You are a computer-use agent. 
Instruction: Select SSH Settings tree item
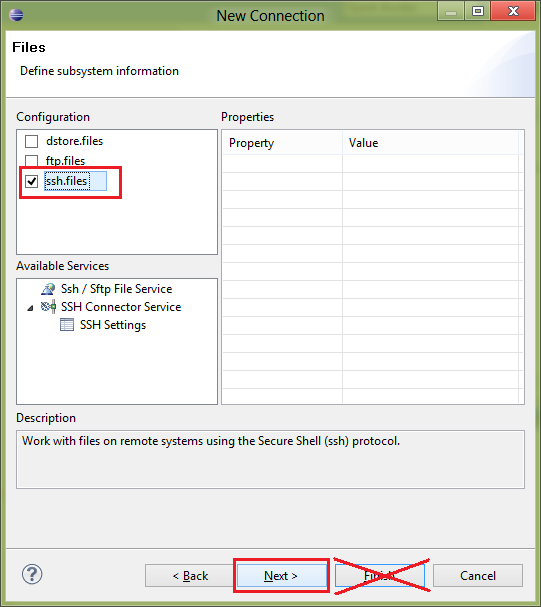coord(113,325)
